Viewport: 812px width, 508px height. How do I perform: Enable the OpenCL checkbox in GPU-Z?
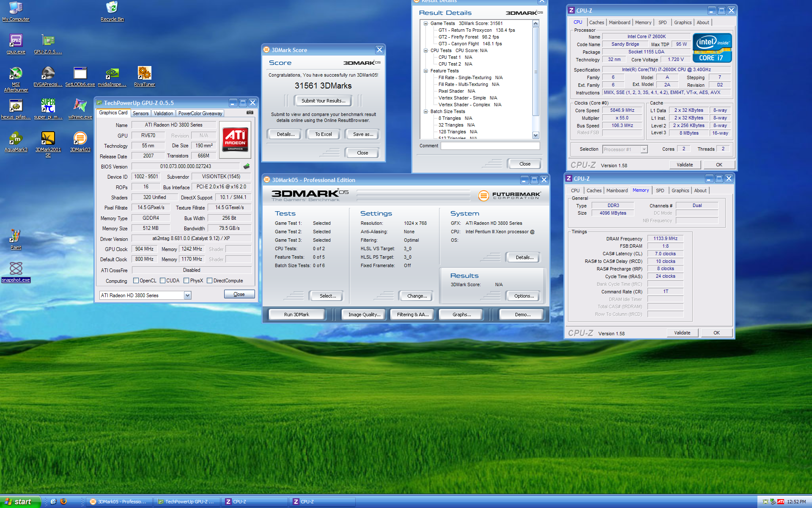click(136, 280)
